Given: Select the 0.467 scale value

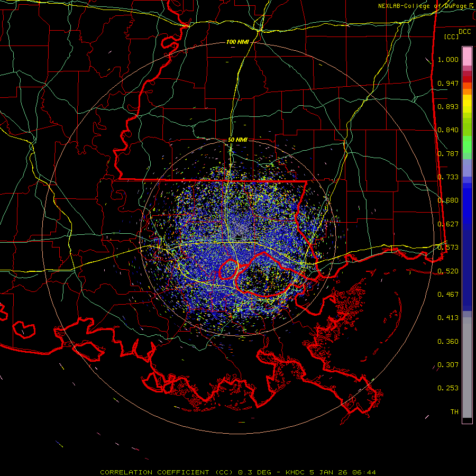Looking at the screenshot, I should (x=448, y=295).
